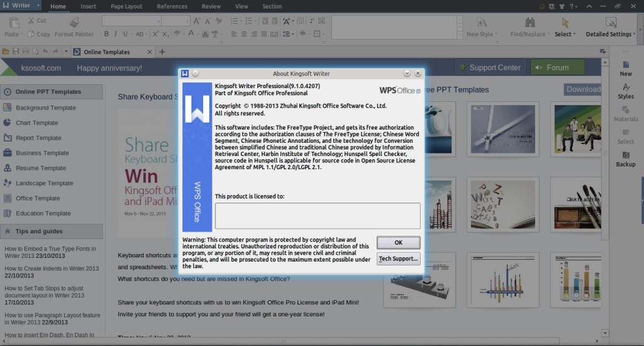Activate the Format Painter brush

click(x=74, y=23)
